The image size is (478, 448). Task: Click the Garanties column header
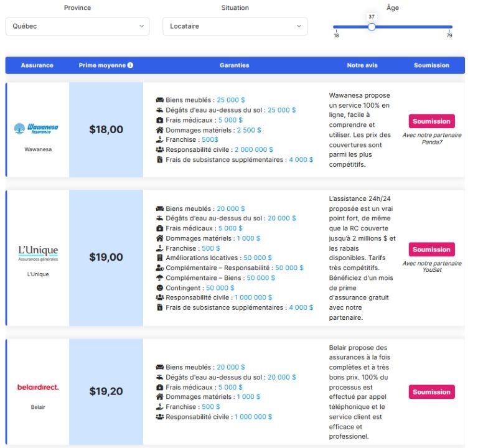click(x=235, y=65)
